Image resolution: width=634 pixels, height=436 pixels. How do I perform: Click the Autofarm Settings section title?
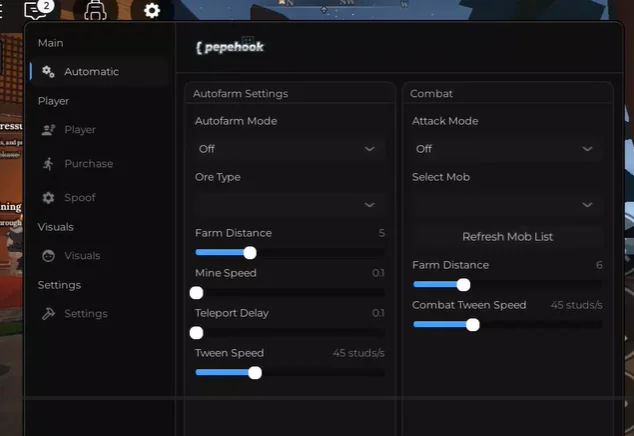tap(241, 93)
